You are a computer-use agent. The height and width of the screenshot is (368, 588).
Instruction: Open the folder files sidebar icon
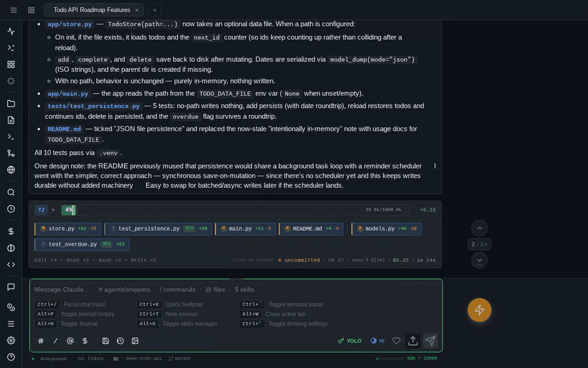pos(11,103)
